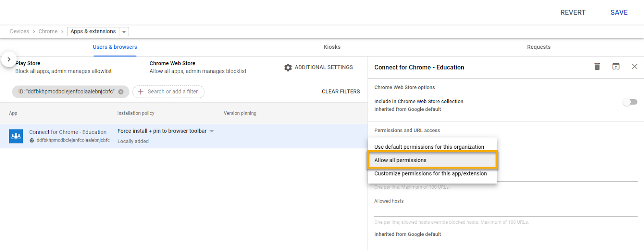The width and height of the screenshot is (644, 250).
Task: Open Additional Settings gear icon
Action: click(x=288, y=67)
